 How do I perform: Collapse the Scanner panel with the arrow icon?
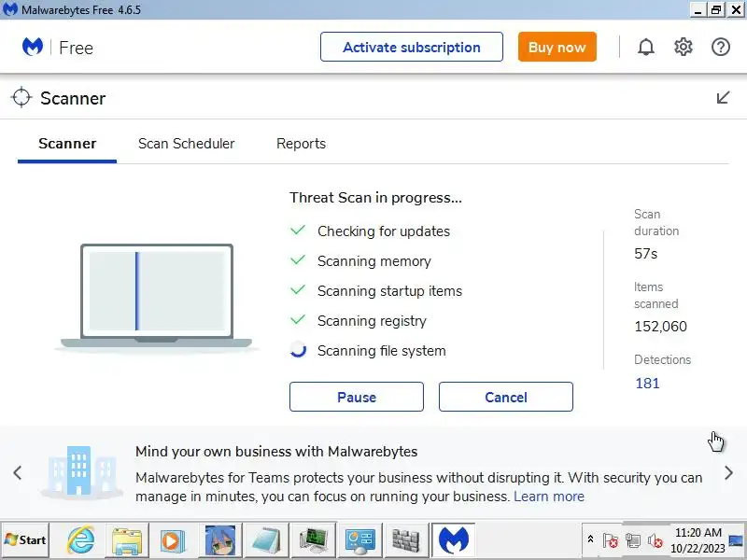click(x=723, y=98)
